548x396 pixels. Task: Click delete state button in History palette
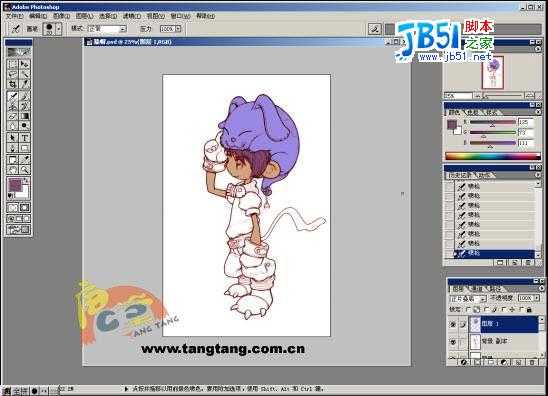528,262
